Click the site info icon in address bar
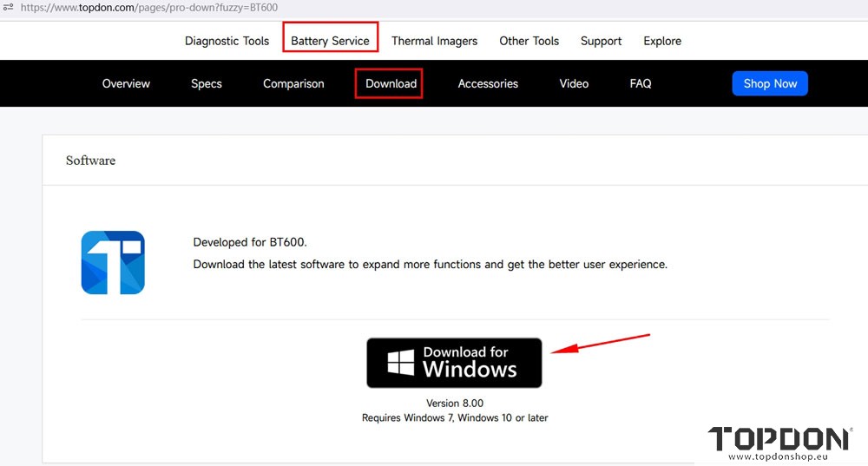This screenshot has height=466, width=868. [8, 7]
